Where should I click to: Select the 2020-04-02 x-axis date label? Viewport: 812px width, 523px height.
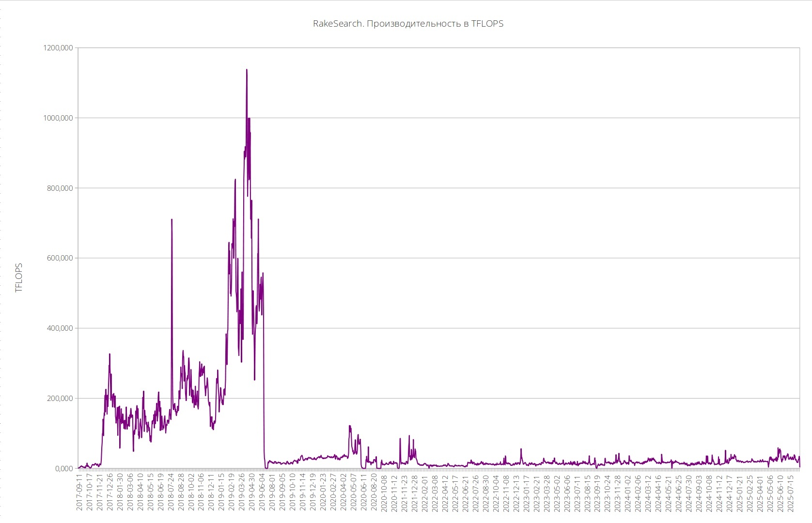tap(344, 492)
